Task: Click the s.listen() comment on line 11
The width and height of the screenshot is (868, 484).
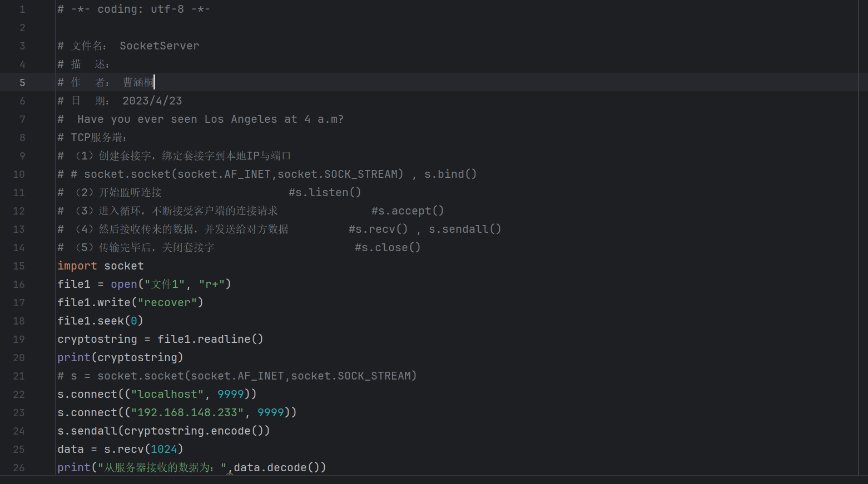Action: tap(325, 192)
